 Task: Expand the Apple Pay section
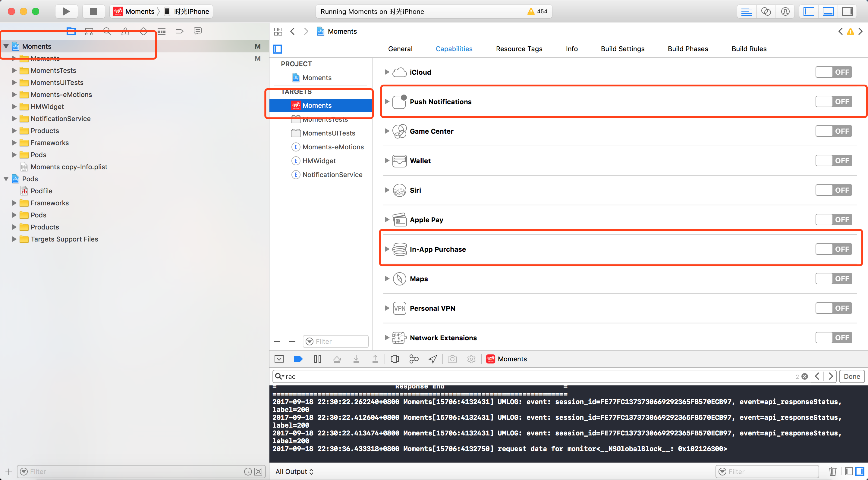[387, 220]
